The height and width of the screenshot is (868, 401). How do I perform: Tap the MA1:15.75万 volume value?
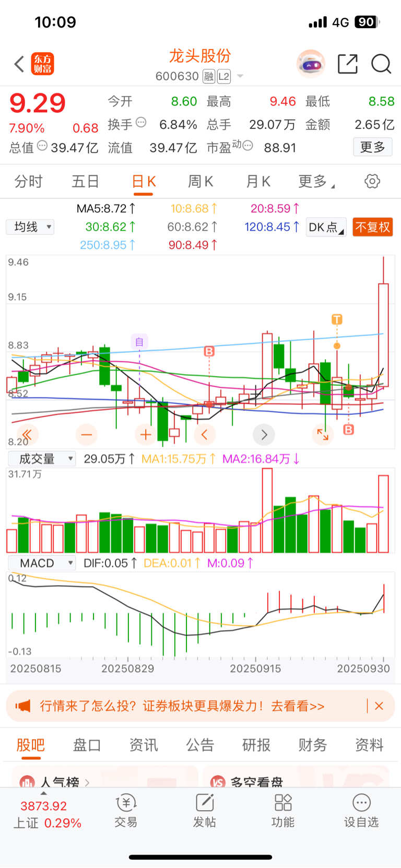point(179,459)
